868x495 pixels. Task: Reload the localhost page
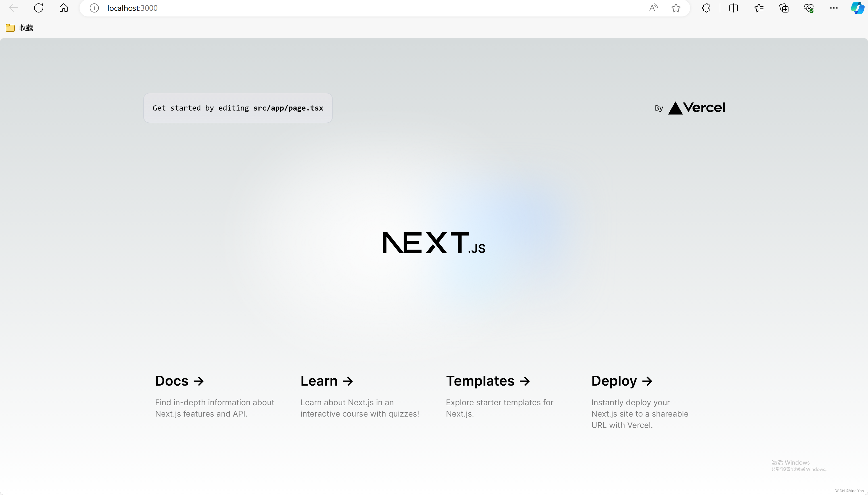tap(39, 8)
